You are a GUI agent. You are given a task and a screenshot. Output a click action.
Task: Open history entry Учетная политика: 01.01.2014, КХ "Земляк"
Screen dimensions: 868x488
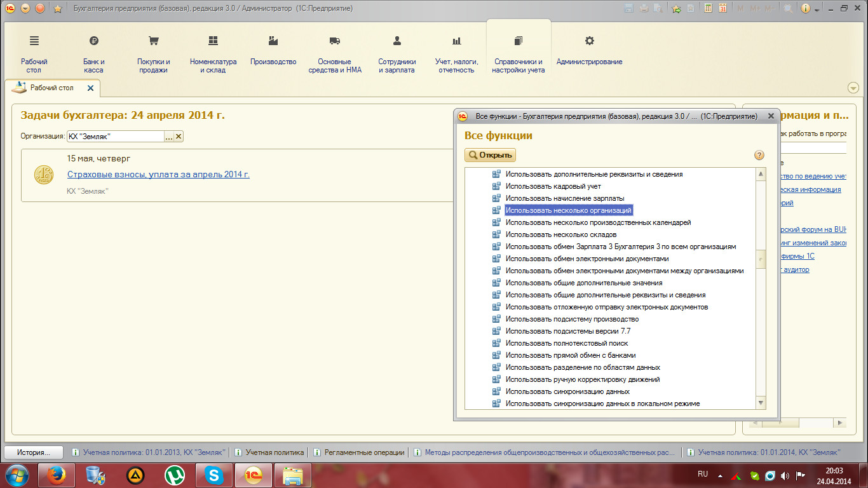pos(764,452)
